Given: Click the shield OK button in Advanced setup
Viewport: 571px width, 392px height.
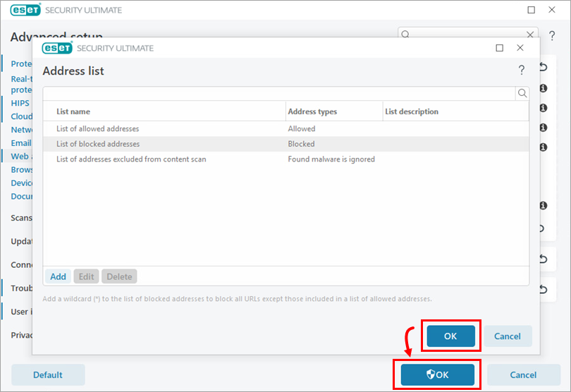Looking at the screenshot, I should pos(437,375).
